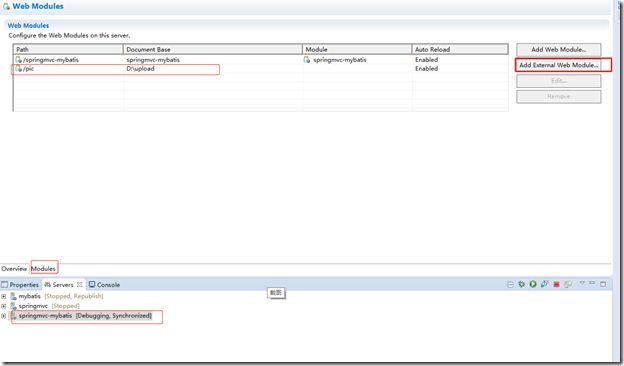Screen dimensions: 624x366
Task: Expand the springmvc-mybatis server node
Action: pyautogui.click(x=4, y=316)
